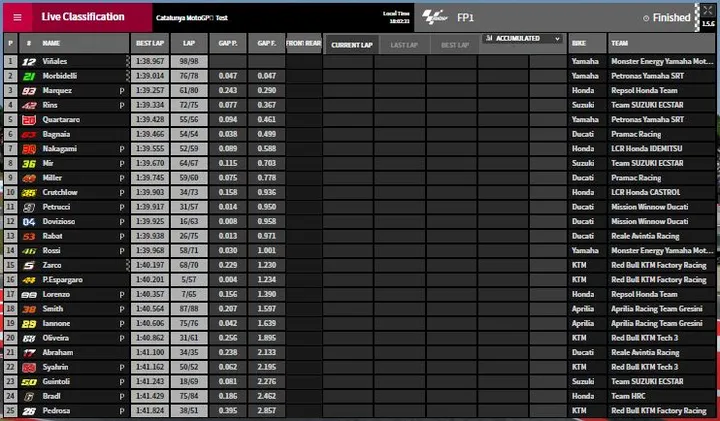Sort by Best Lap column header

(150, 43)
